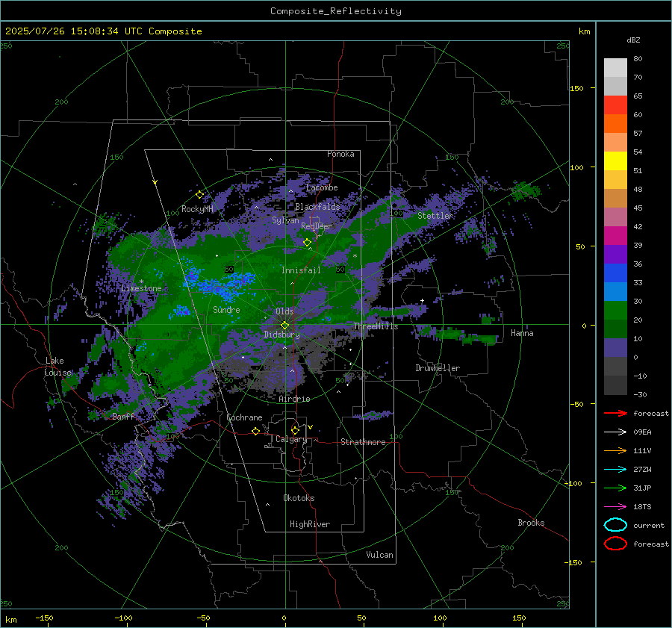Viewport: 672px width, 628px height.
Task: Click the cyan 27ZW arrow legend icon
Action: [x=615, y=470]
